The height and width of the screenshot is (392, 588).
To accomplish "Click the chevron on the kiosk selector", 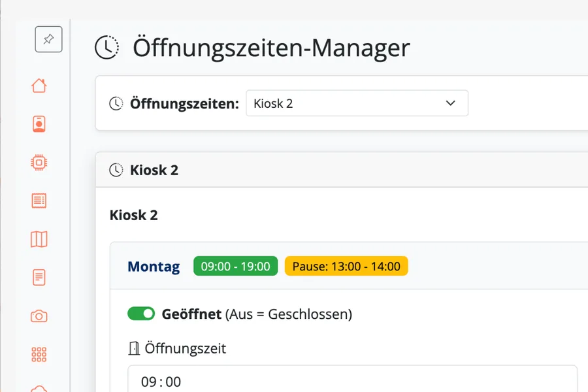I will tap(450, 103).
